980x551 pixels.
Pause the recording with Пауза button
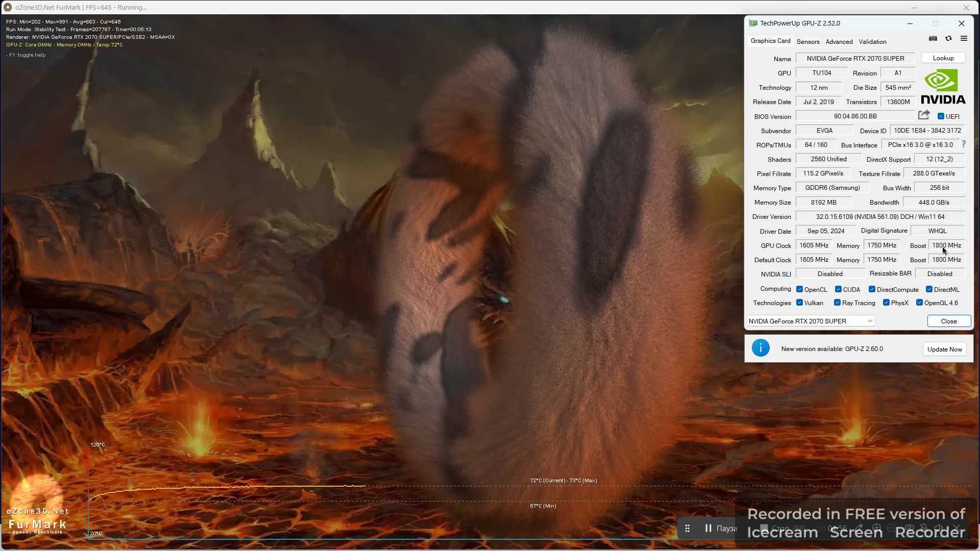pyautogui.click(x=721, y=529)
